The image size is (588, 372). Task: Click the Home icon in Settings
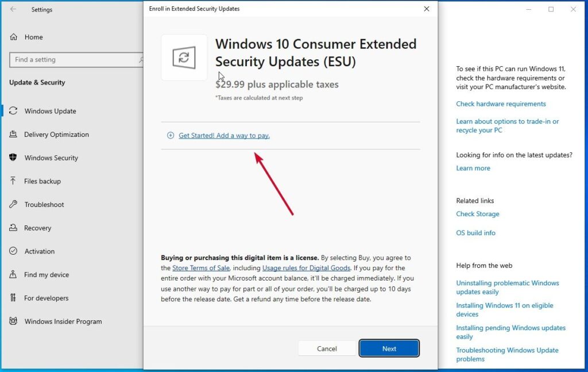click(13, 37)
